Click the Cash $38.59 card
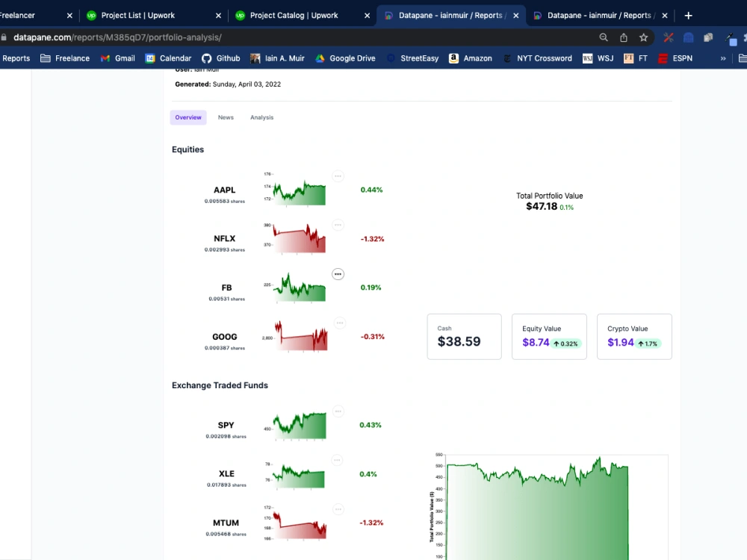747x560 pixels. click(464, 337)
